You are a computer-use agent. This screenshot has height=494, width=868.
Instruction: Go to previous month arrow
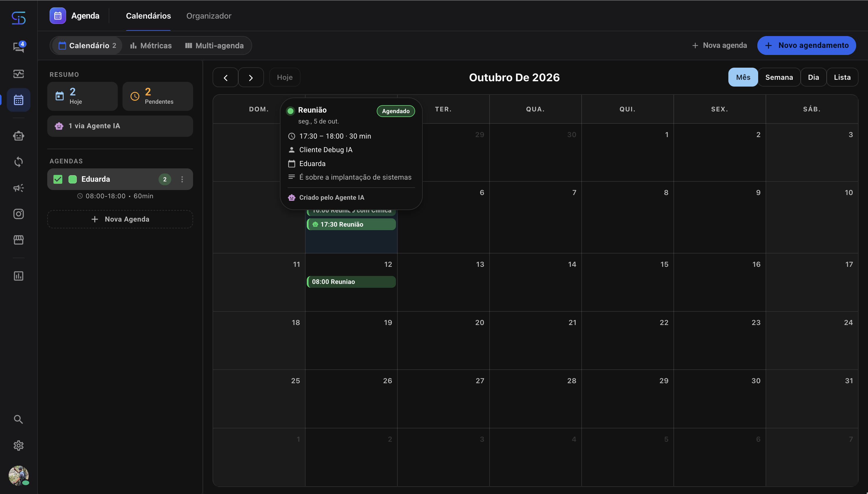(x=225, y=78)
